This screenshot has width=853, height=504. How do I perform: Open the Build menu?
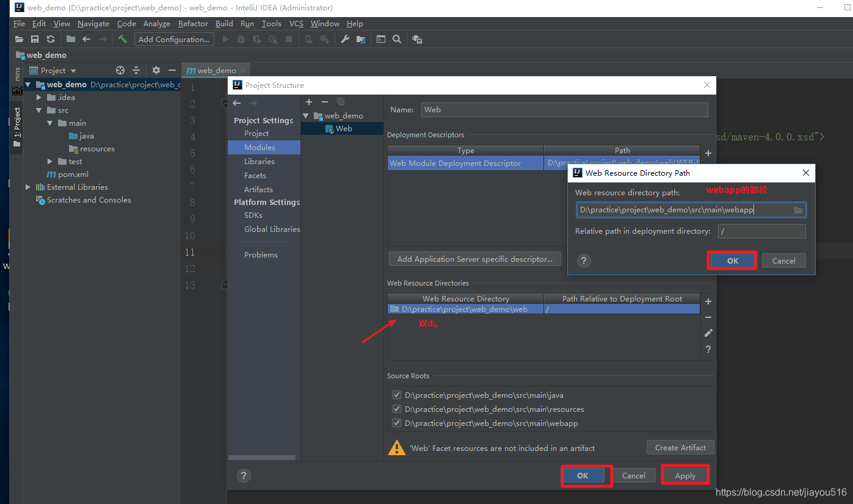224,24
